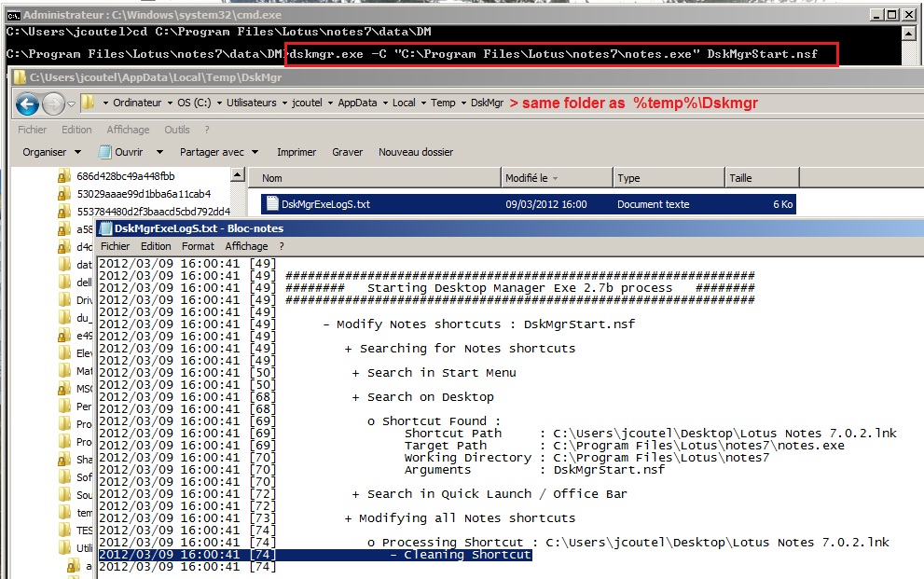Go to AppData in the address bar

coord(357,103)
